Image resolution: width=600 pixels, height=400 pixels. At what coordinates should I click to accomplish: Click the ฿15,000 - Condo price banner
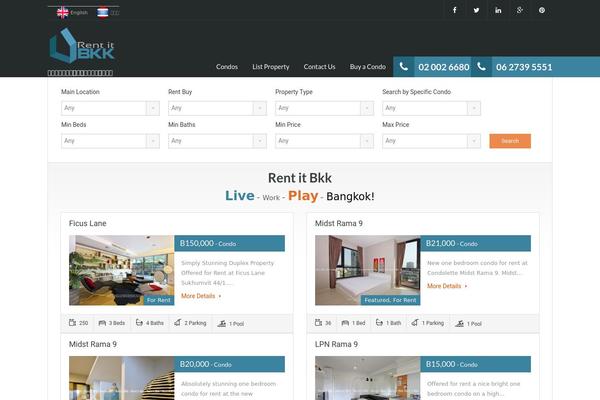pyautogui.click(x=476, y=364)
